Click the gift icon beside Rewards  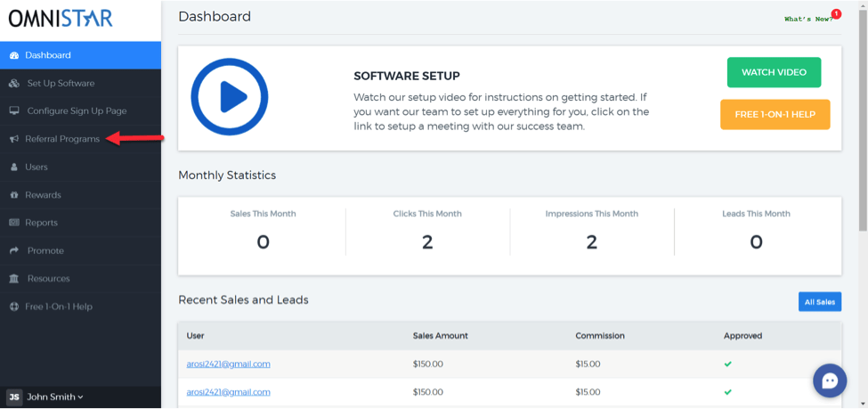click(x=14, y=195)
